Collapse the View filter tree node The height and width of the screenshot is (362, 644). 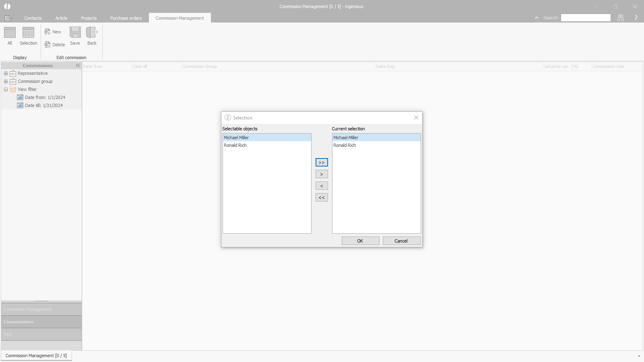click(6, 89)
